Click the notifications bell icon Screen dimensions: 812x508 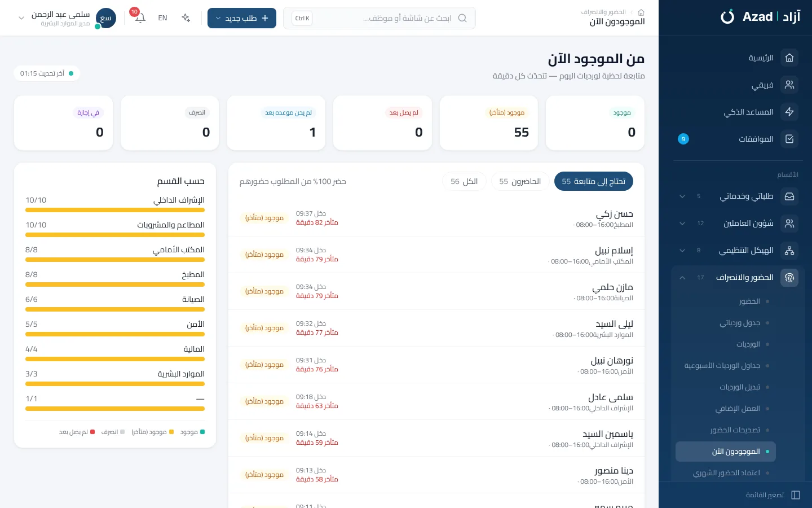point(140,18)
